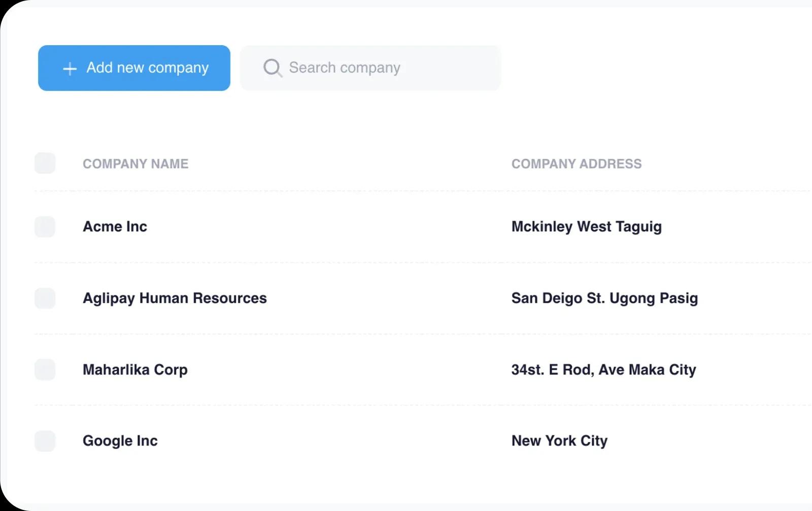
Task: Click the Mckinley West Taguig address
Action: coord(586,227)
